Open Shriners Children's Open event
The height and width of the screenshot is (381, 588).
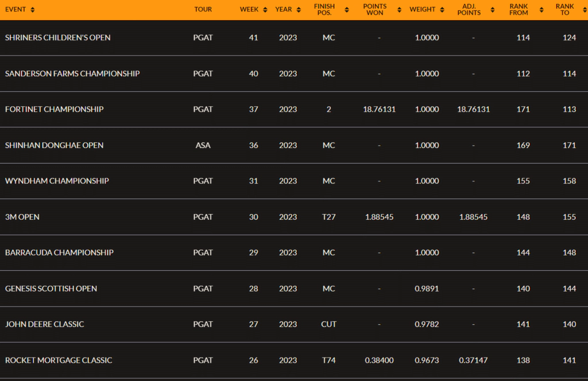[x=58, y=37]
